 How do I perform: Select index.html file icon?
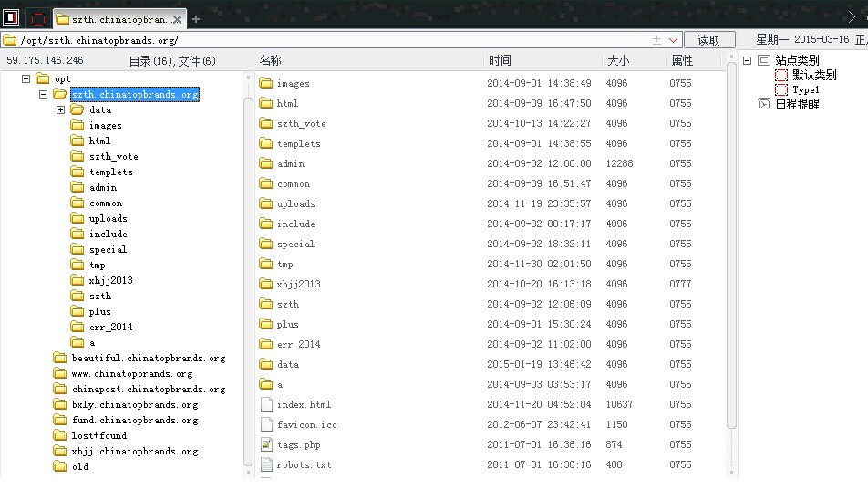coord(266,404)
